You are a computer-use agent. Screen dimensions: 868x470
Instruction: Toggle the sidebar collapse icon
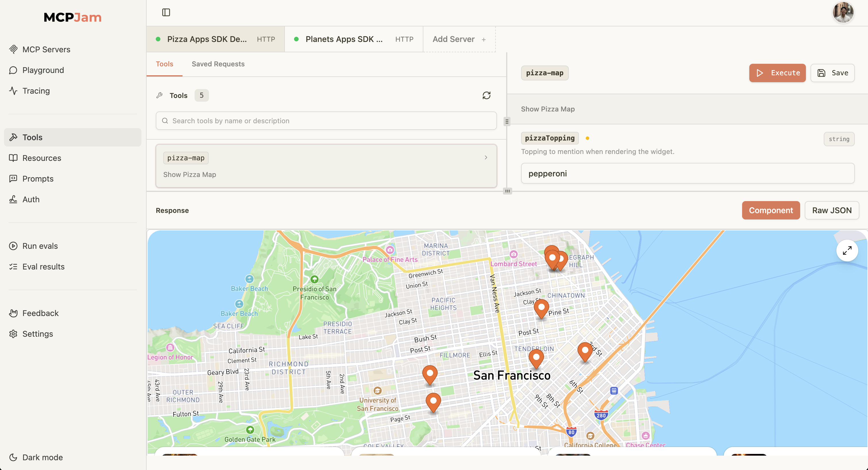click(166, 12)
